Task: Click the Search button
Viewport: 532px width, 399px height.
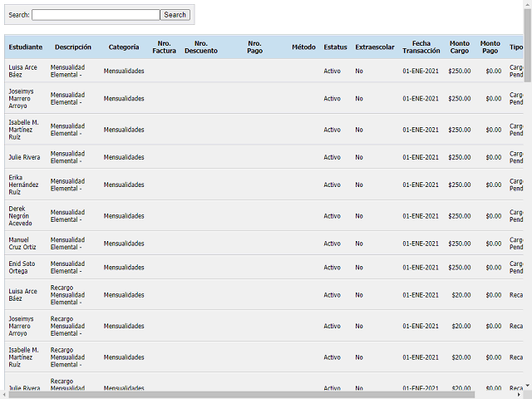Action: 175,15
